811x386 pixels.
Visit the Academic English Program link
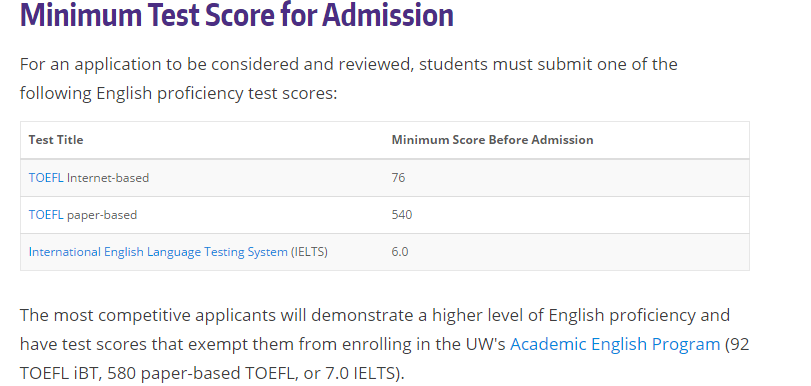pos(615,344)
